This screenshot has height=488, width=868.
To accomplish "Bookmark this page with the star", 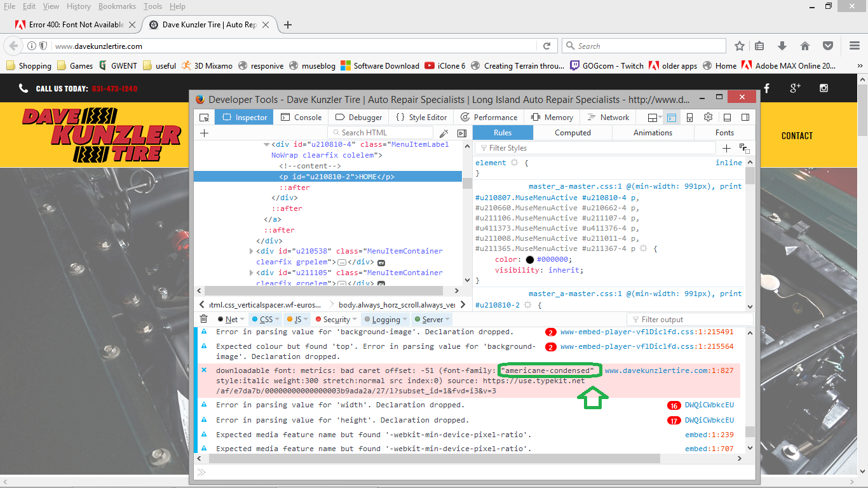I will coord(740,46).
